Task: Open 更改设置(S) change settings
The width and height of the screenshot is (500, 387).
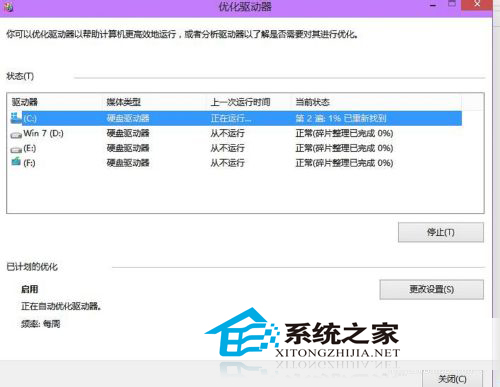Action: 431,289
